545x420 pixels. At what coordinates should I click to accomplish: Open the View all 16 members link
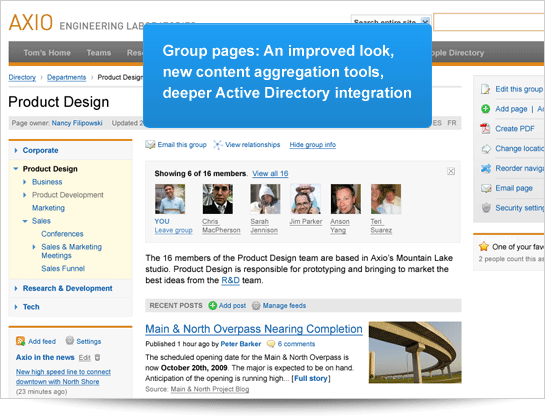(270, 173)
